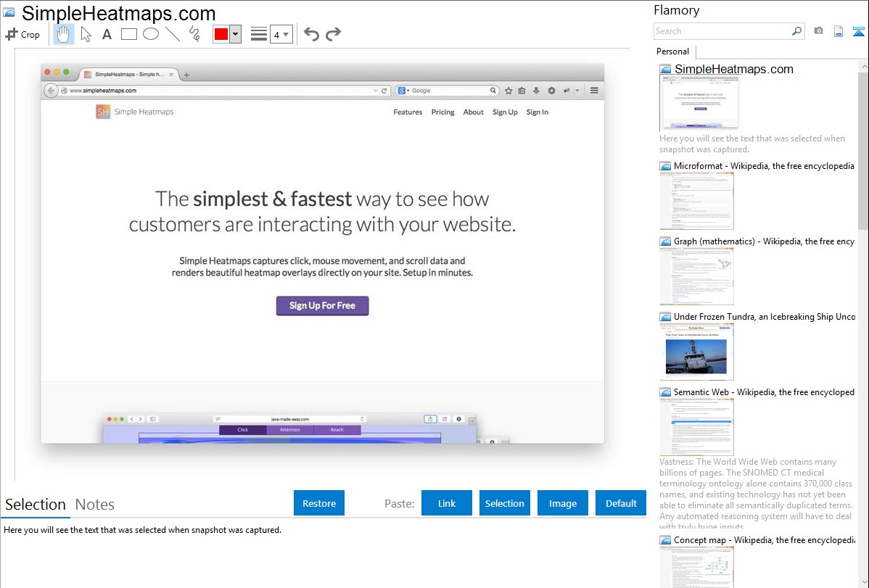Click the search magnifier icon
The width and height of the screenshot is (869, 588).
tap(796, 31)
